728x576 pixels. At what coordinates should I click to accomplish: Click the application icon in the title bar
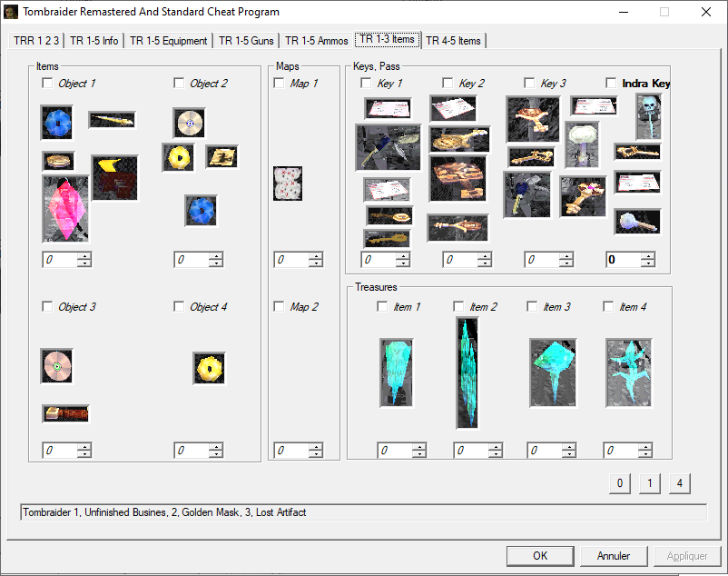pyautogui.click(x=11, y=12)
